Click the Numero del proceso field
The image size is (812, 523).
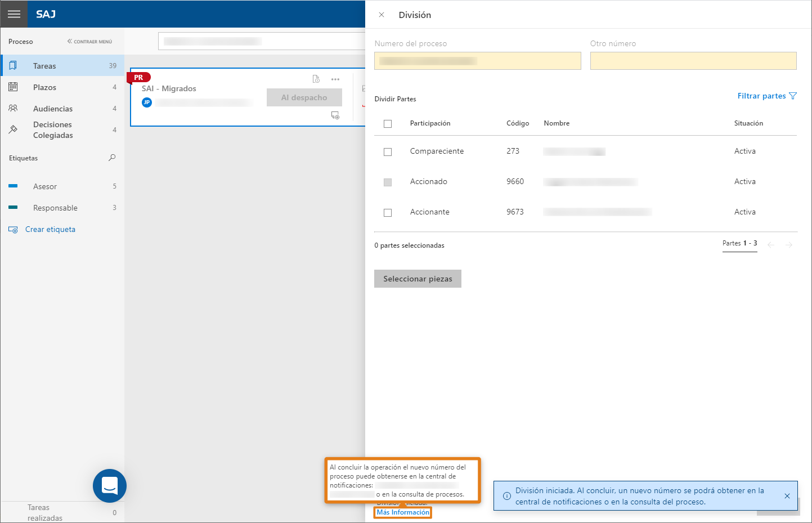478,61
